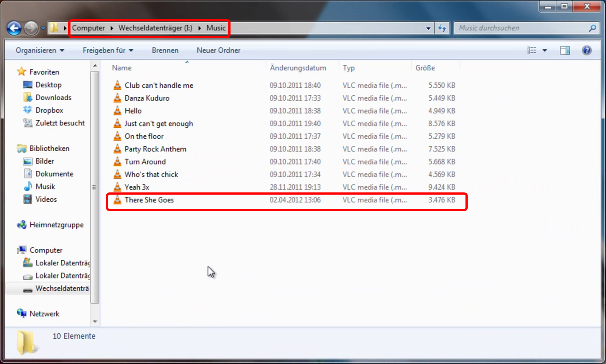Viewport: 606px width, 364px height.
Task: Click the VLC icon of Party Rock Anthem
Action: 117,149
